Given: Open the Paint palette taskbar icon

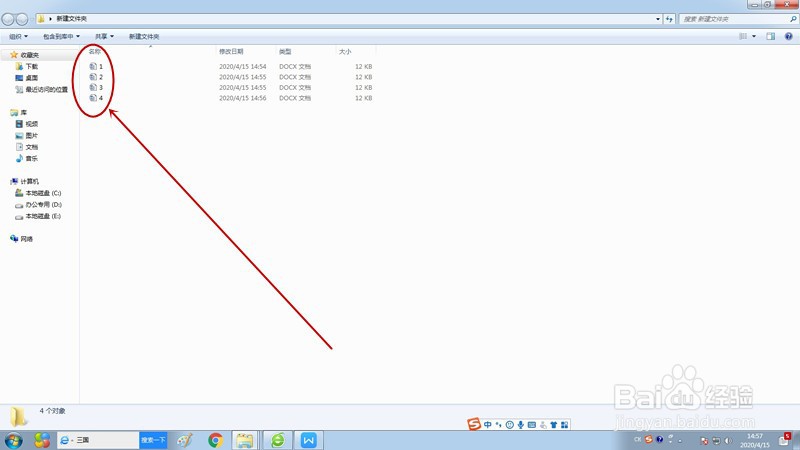Looking at the screenshot, I should 184,440.
